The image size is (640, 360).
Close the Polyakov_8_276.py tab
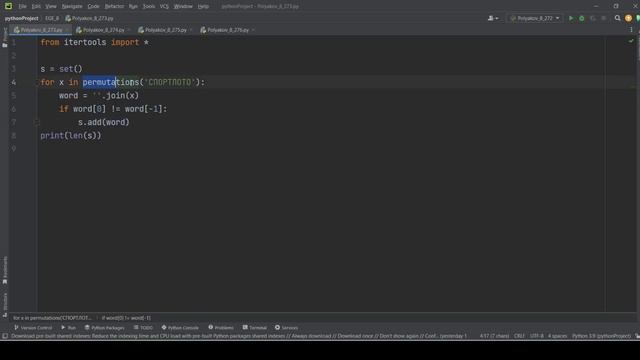tap(253, 30)
